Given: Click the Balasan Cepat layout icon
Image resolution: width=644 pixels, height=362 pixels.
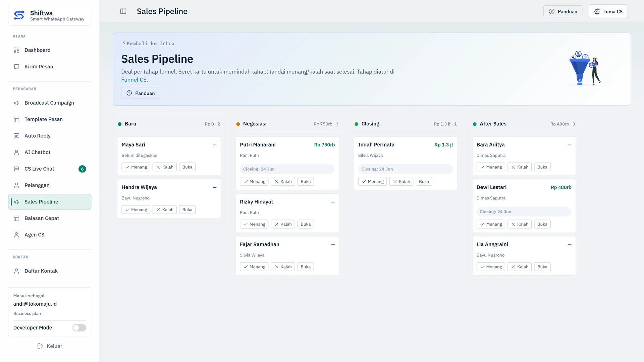Looking at the screenshot, I should 16,218.
